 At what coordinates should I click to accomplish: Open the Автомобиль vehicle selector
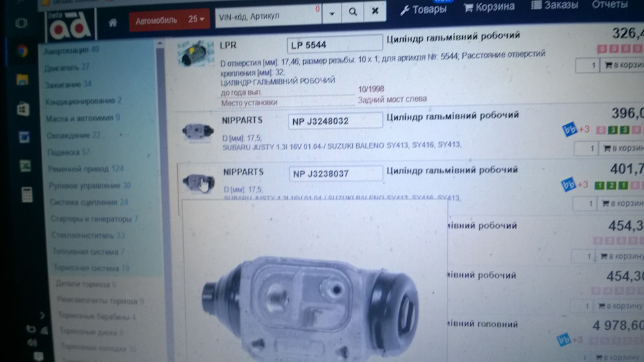tap(156, 20)
